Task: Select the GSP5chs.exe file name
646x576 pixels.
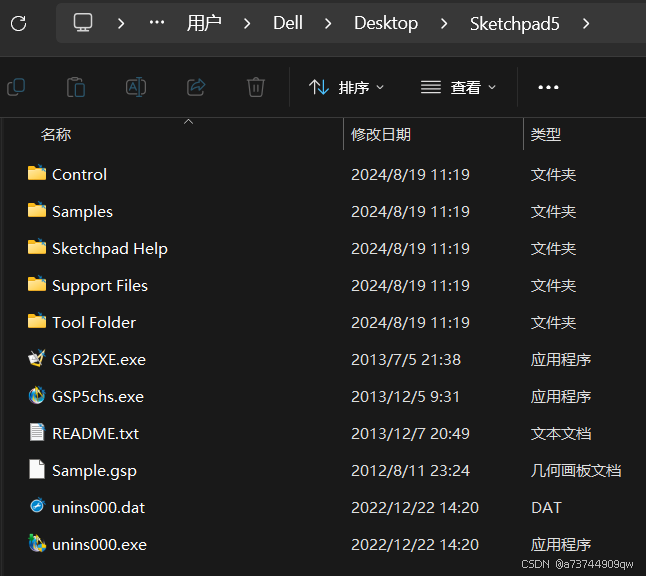Action: [x=98, y=397]
